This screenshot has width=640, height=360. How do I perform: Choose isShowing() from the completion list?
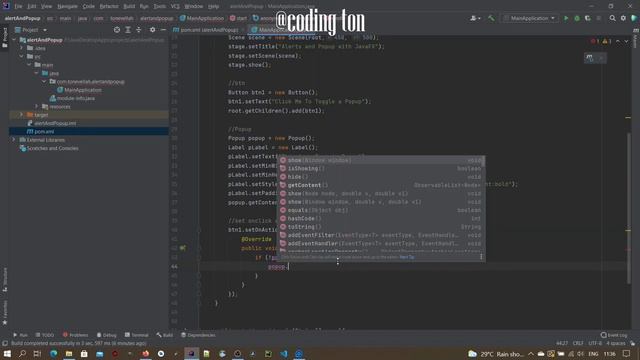pos(382,169)
